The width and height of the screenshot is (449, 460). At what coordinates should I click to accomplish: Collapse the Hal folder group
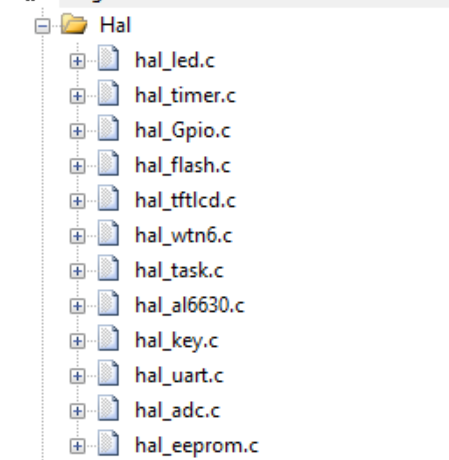click(43, 26)
